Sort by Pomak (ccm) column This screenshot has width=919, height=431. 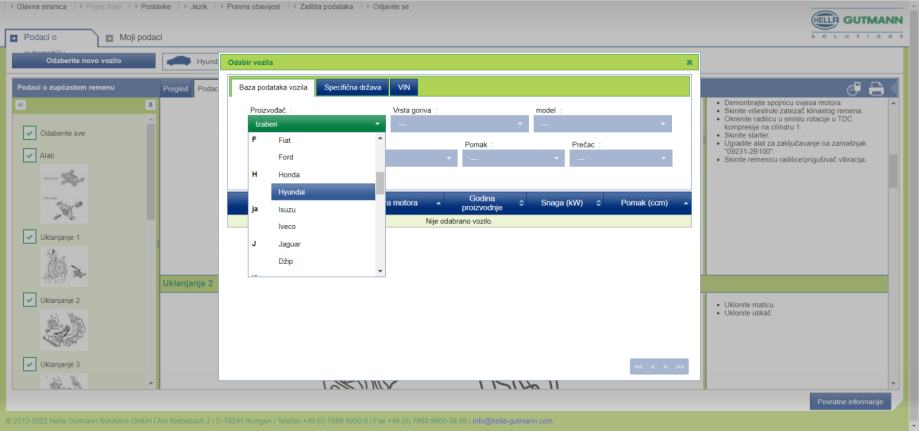[x=648, y=203]
